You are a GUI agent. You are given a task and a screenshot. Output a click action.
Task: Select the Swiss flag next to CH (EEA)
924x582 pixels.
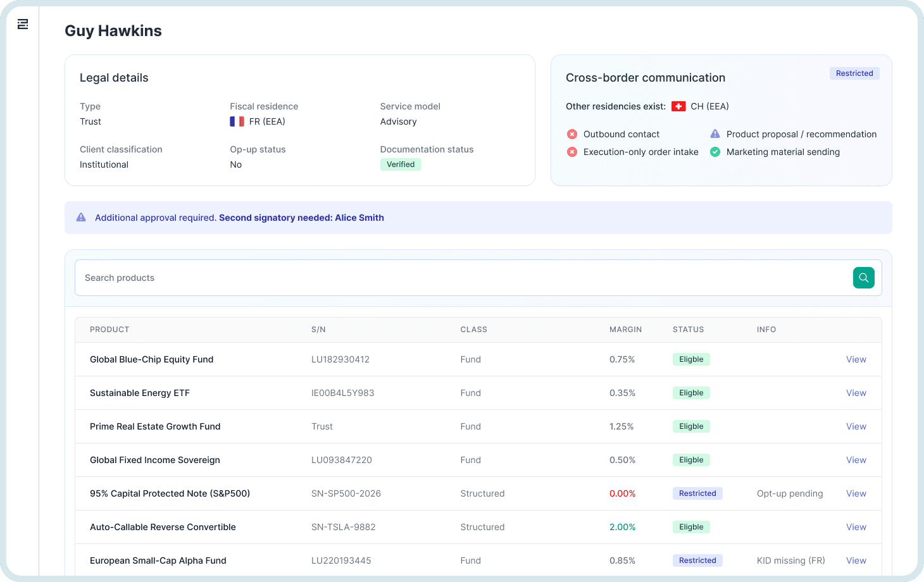coord(678,106)
